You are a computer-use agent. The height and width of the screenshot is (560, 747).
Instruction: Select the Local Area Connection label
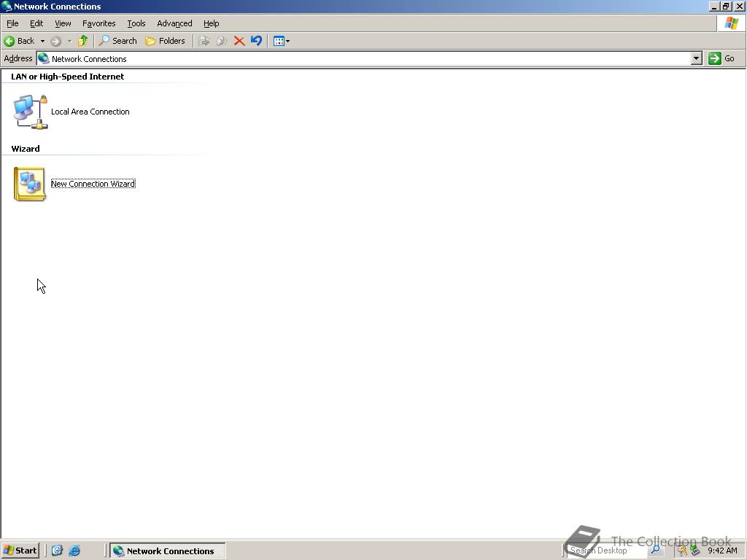[x=90, y=112]
